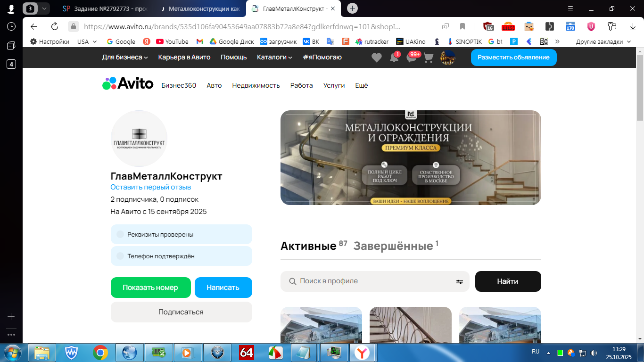This screenshot has height=362, width=644.
Task: Open the Avito favorites heart icon
Action: coord(376,58)
